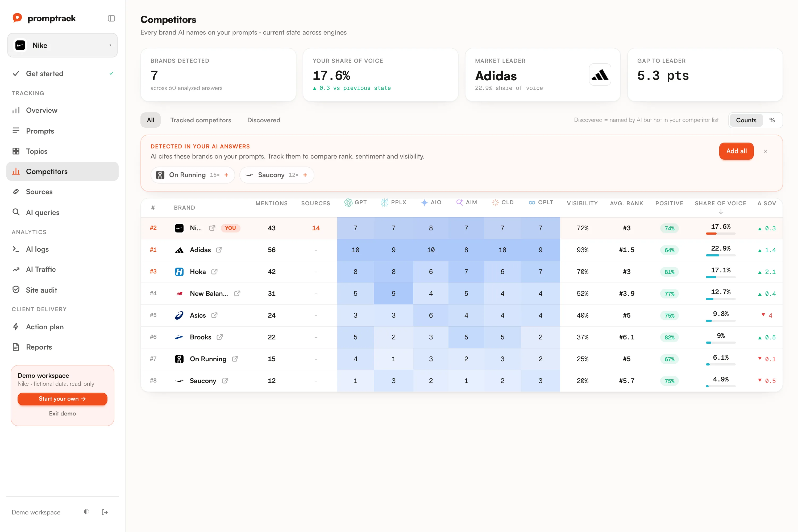This screenshot has width=798, height=532.
Task: Click Nike sources count 14
Action: [x=315, y=228]
